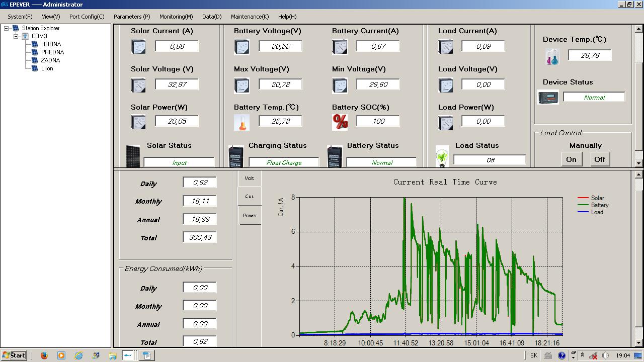This screenshot has height=362, width=644.
Task: Click the Solar Current ammeter icon
Action: coord(138,47)
